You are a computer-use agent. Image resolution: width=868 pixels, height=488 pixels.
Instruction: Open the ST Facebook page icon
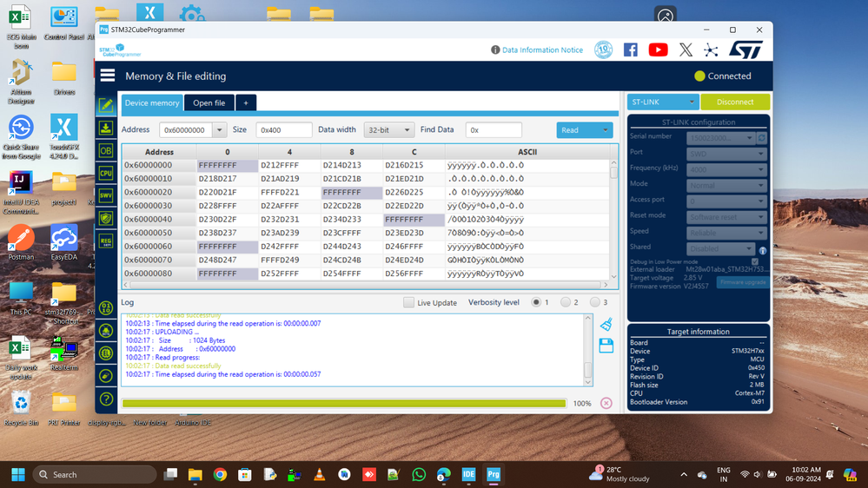(x=631, y=49)
